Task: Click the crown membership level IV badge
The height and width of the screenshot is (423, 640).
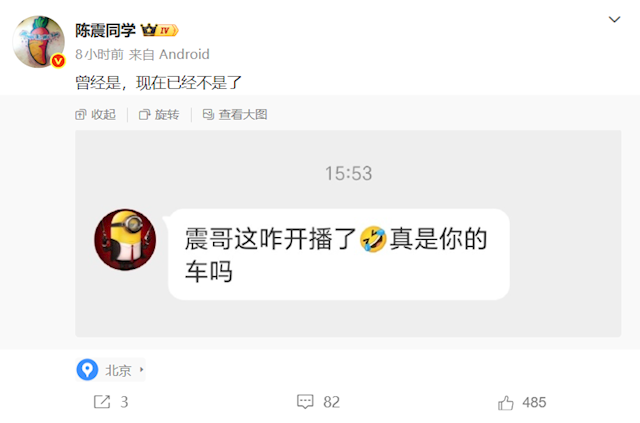Action: click(159, 30)
